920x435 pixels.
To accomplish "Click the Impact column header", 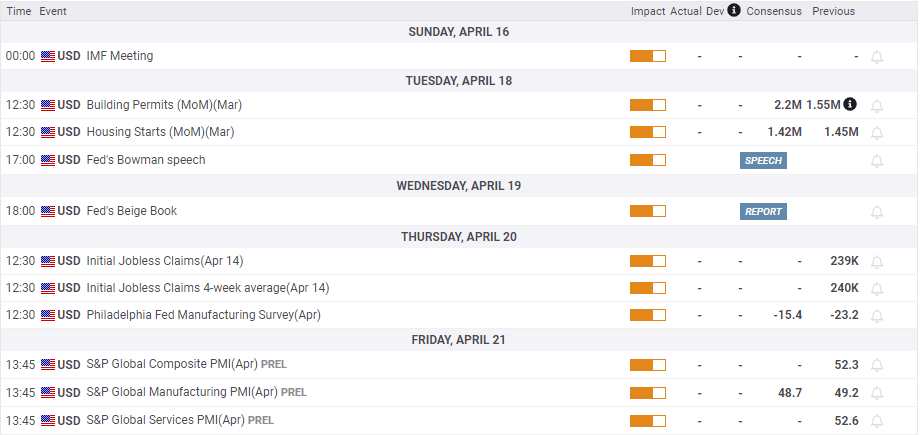I will click(x=648, y=11).
